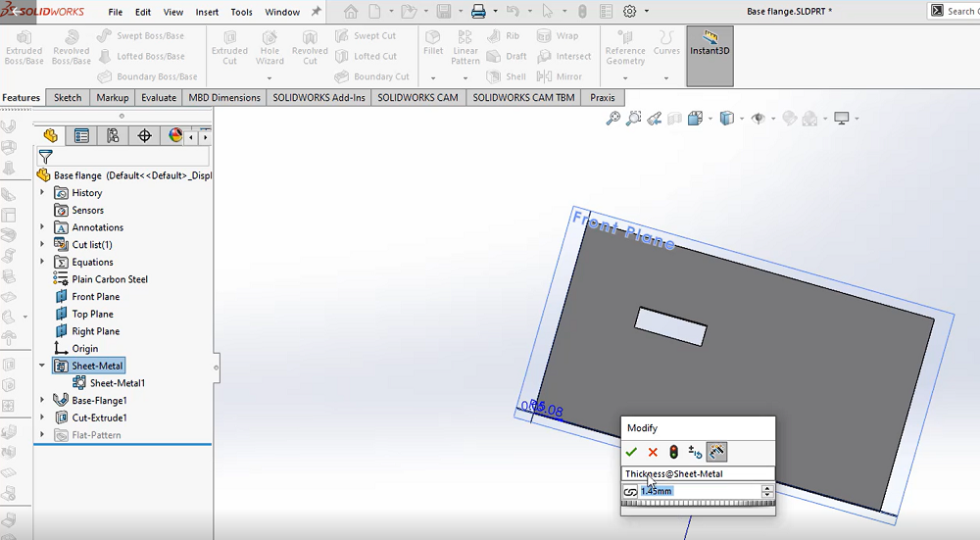Click the Reference Geometry tool
Viewport: 980px width, 540px height.
pos(625,47)
